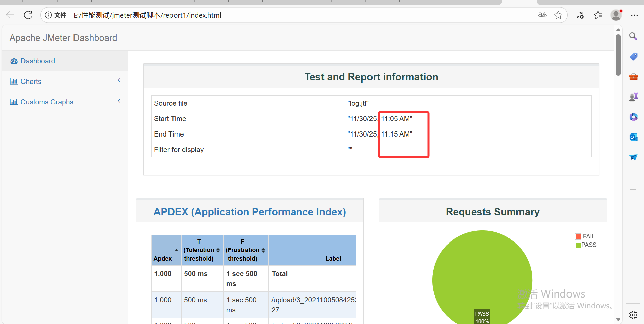This screenshot has height=324, width=644.
Task: Click the Start Time row label
Action: point(170,119)
